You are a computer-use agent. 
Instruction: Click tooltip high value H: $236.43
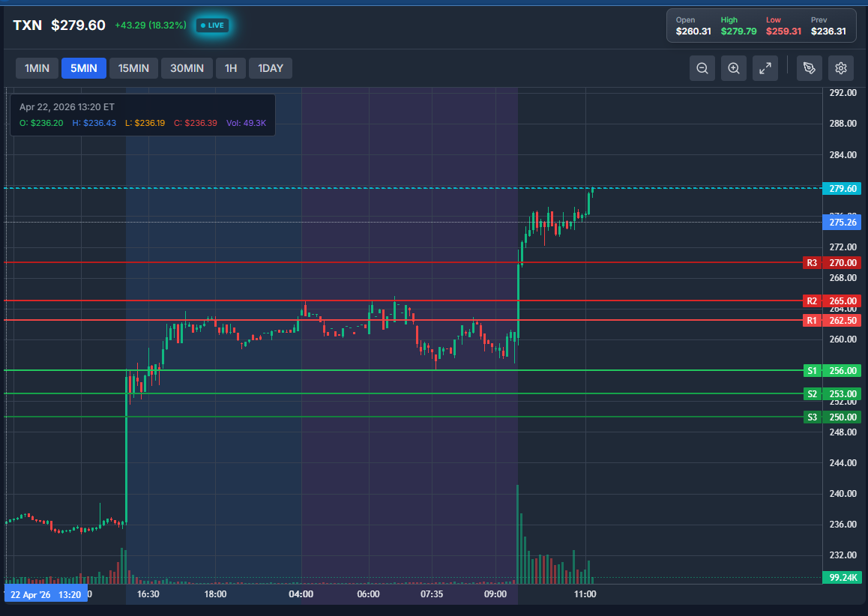pyautogui.click(x=94, y=123)
